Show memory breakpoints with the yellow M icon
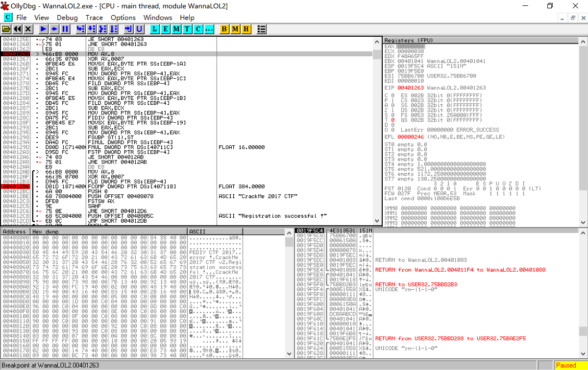 [x=235, y=29]
